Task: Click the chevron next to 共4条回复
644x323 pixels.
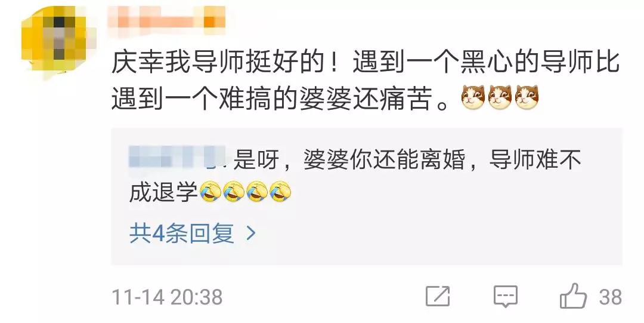Action: (x=250, y=233)
